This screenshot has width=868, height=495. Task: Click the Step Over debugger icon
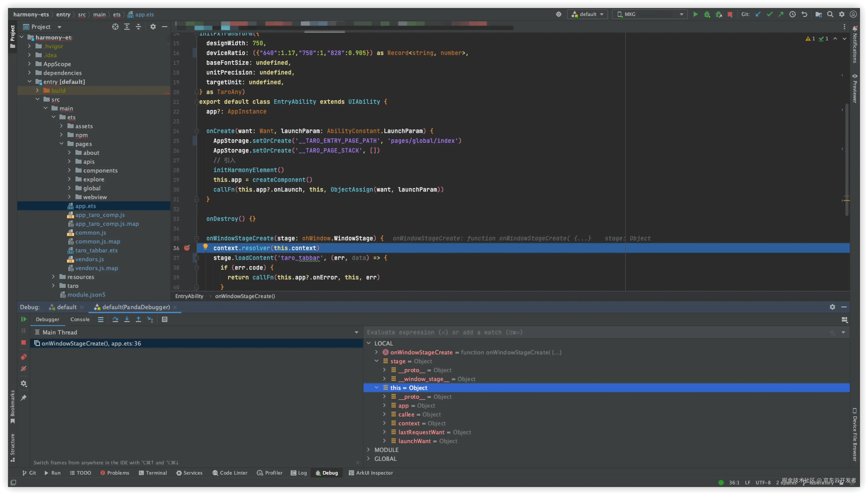pyautogui.click(x=115, y=319)
